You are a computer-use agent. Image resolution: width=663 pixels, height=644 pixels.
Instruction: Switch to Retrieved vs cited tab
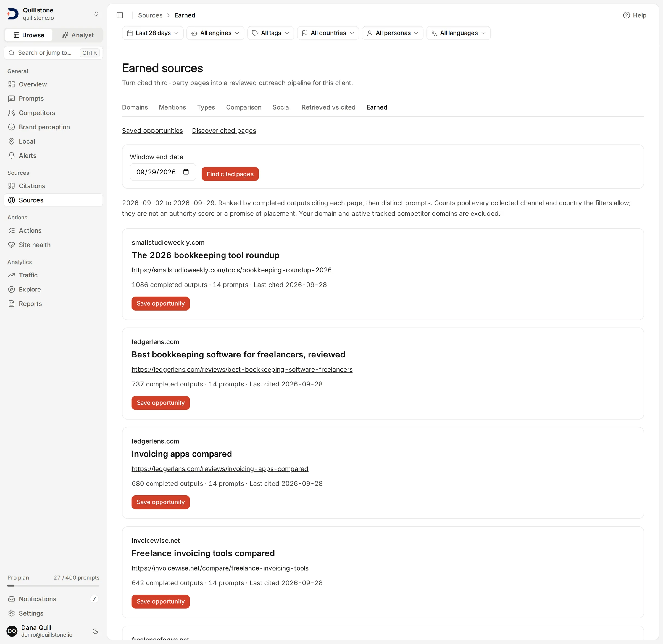coord(328,107)
